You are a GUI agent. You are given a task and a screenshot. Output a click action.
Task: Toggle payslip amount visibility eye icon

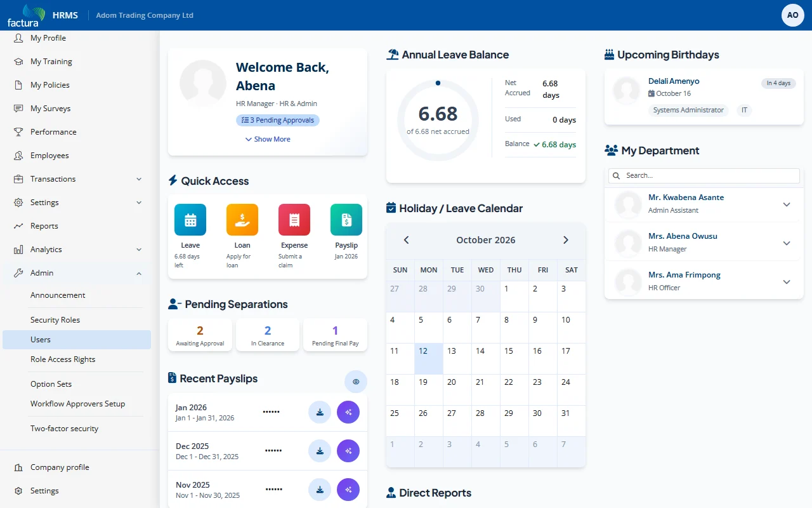click(356, 382)
